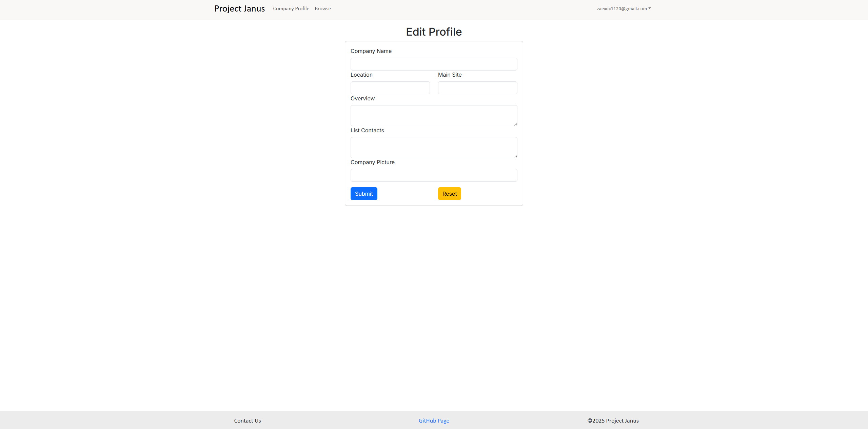Click inside the Overview text area
Image resolution: width=868 pixels, height=429 pixels.
(434, 116)
